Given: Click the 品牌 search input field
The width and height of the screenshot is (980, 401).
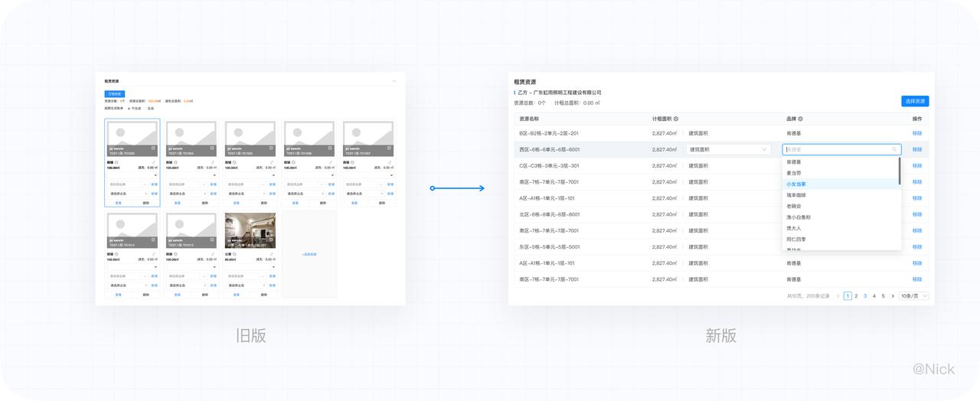Looking at the screenshot, I should (836, 150).
